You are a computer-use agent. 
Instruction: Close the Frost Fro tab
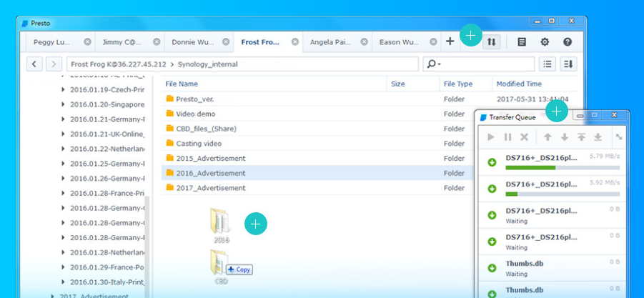(295, 42)
